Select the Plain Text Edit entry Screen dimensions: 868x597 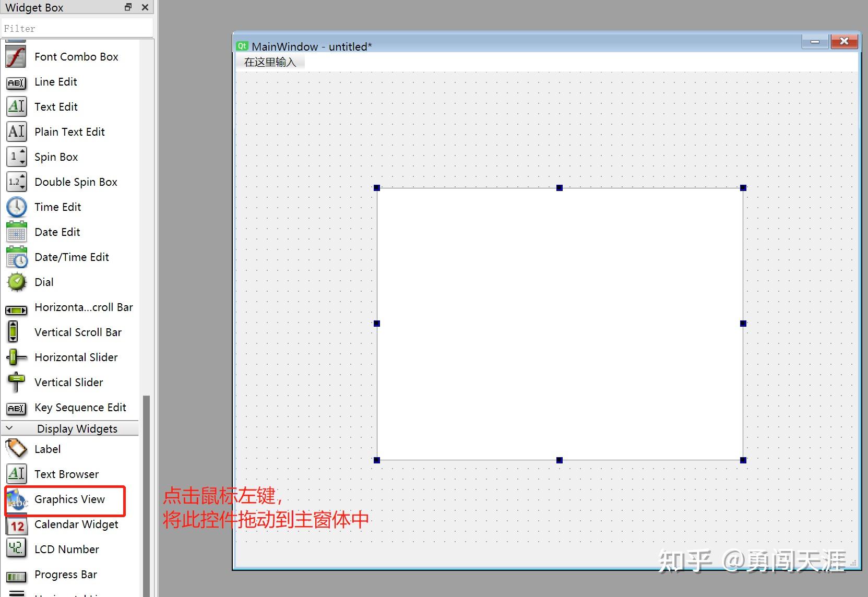[x=69, y=132]
